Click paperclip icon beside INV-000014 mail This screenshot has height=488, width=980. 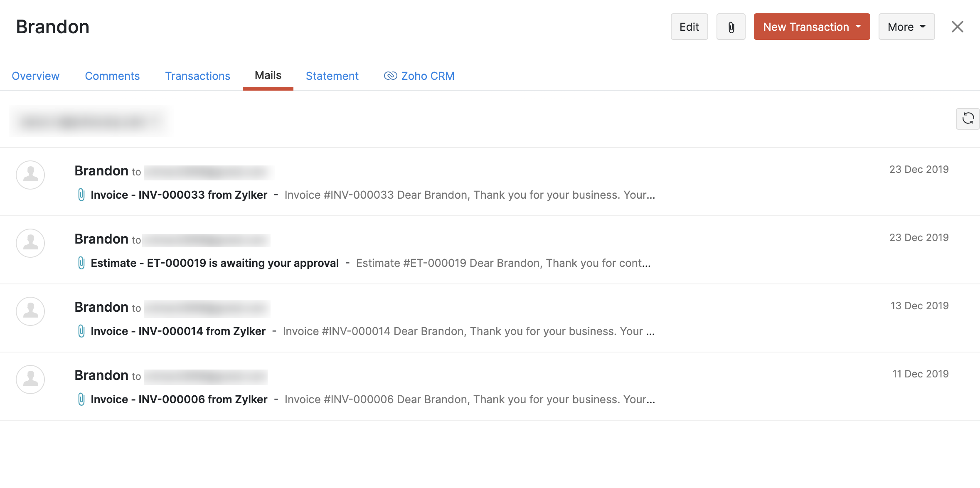tap(81, 331)
